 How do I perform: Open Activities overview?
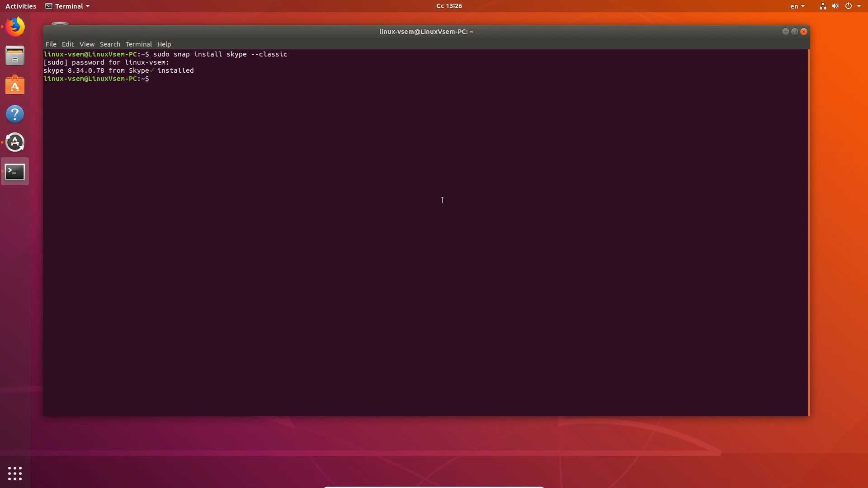coord(21,6)
